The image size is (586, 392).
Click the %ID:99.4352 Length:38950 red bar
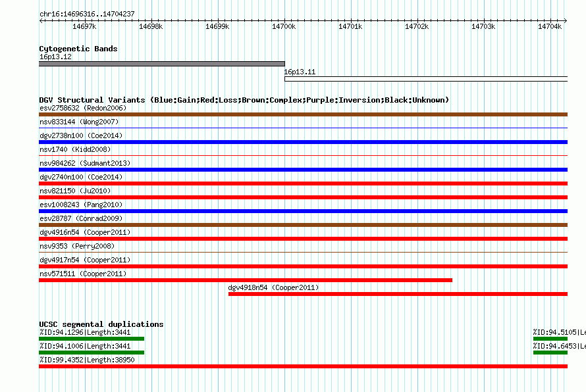click(x=303, y=366)
